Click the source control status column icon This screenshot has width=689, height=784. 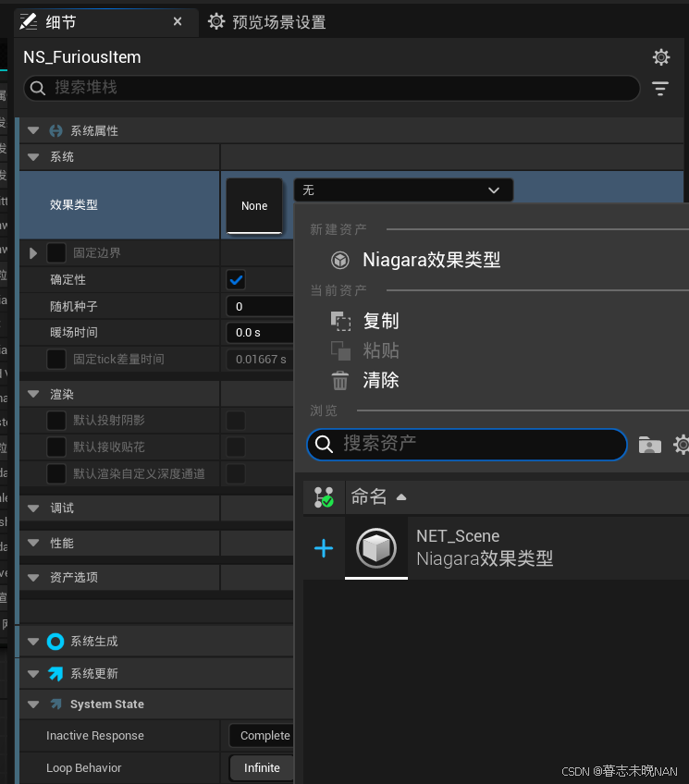pos(324,497)
